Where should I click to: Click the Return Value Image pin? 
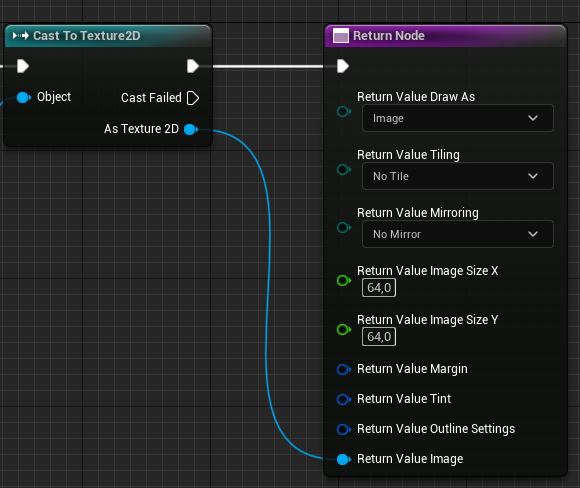[x=344, y=459]
